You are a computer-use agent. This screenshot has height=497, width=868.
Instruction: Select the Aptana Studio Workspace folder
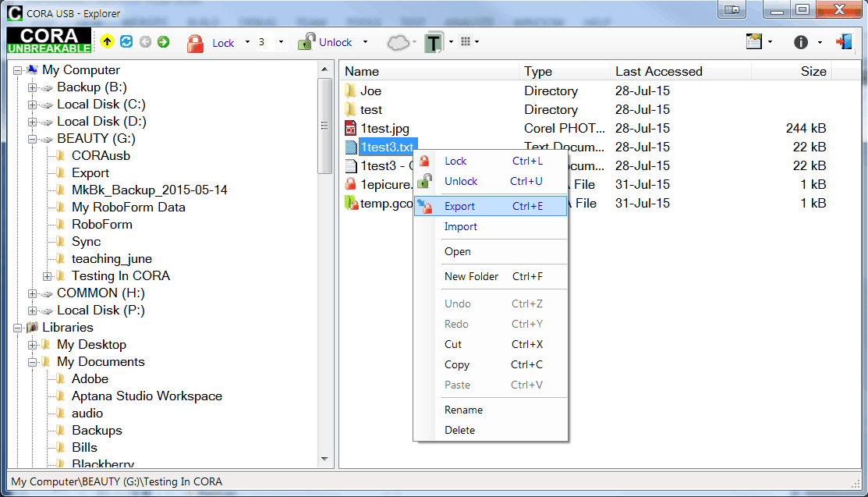pos(147,396)
